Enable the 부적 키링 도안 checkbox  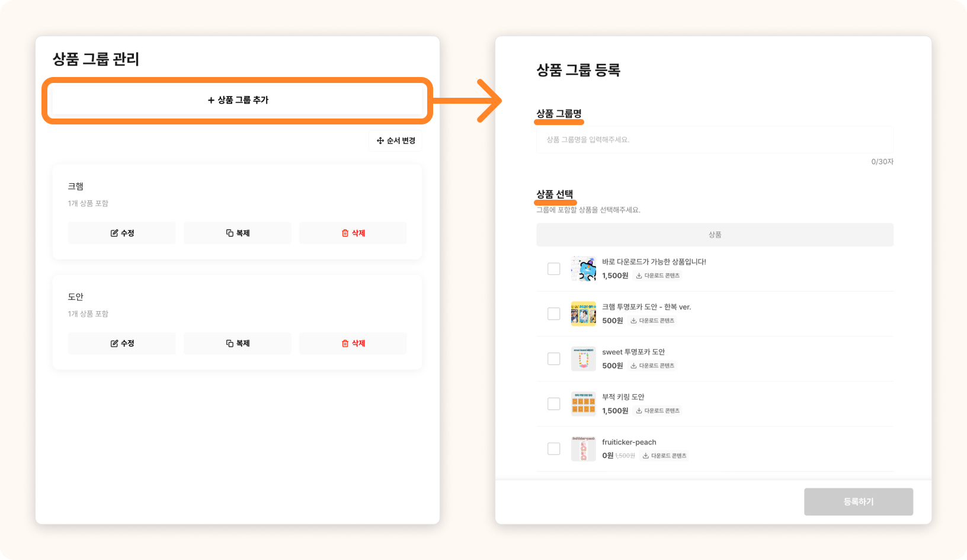[553, 404]
